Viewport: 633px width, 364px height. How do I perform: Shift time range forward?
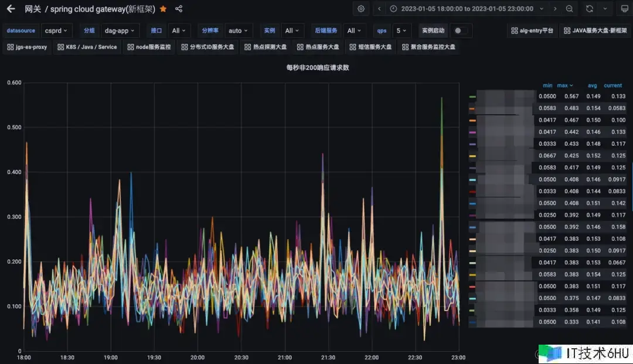click(556, 9)
